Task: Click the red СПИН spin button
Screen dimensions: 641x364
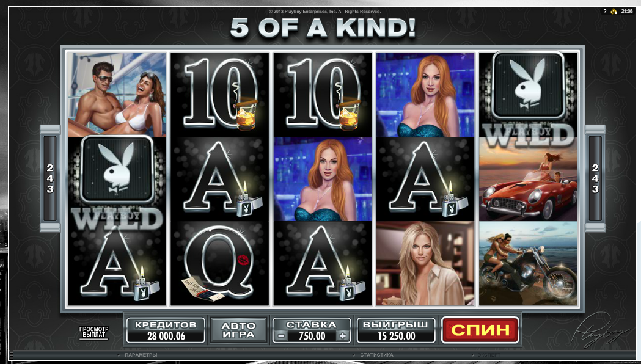Action: tap(480, 330)
